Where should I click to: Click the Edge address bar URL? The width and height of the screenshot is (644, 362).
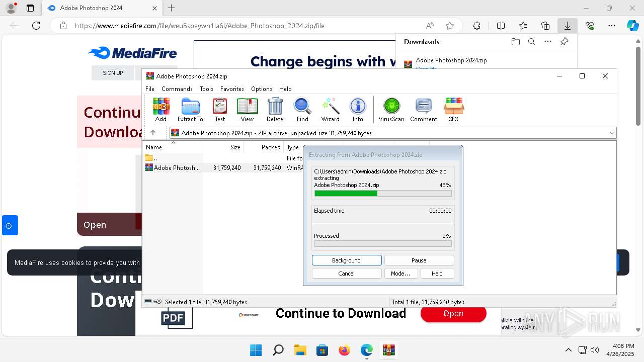[x=200, y=26]
